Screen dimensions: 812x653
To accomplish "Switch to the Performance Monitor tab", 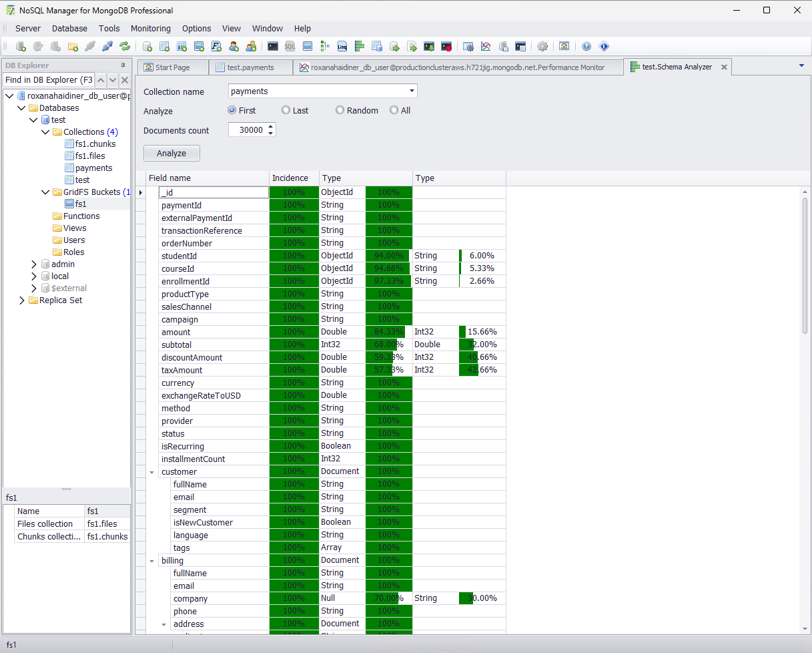I will click(x=458, y=67).
